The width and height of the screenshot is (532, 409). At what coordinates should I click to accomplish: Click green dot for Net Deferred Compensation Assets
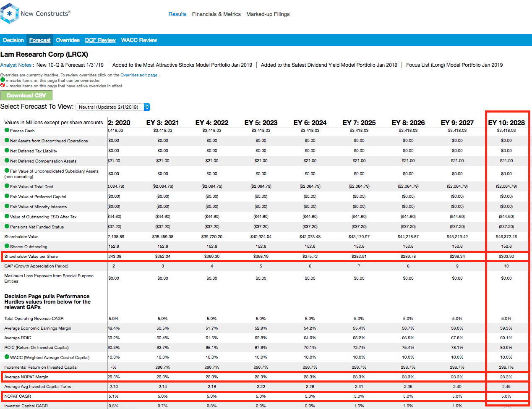click(7, 160)
